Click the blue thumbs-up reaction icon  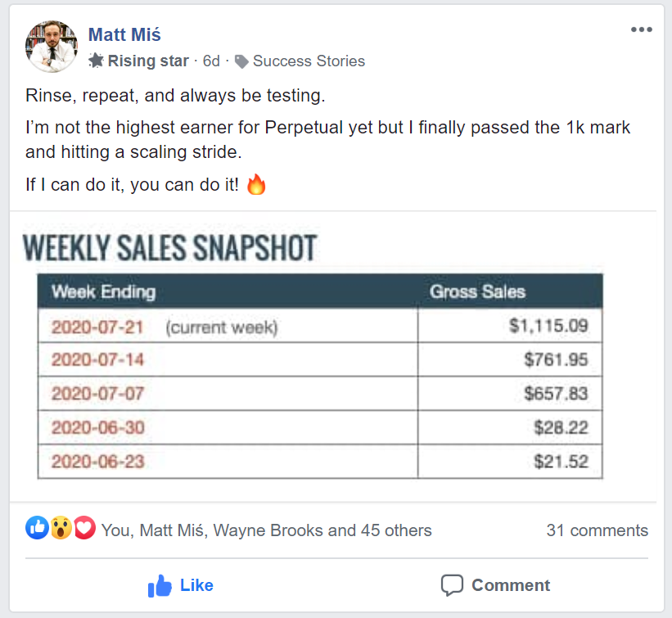tap(38, 527)
